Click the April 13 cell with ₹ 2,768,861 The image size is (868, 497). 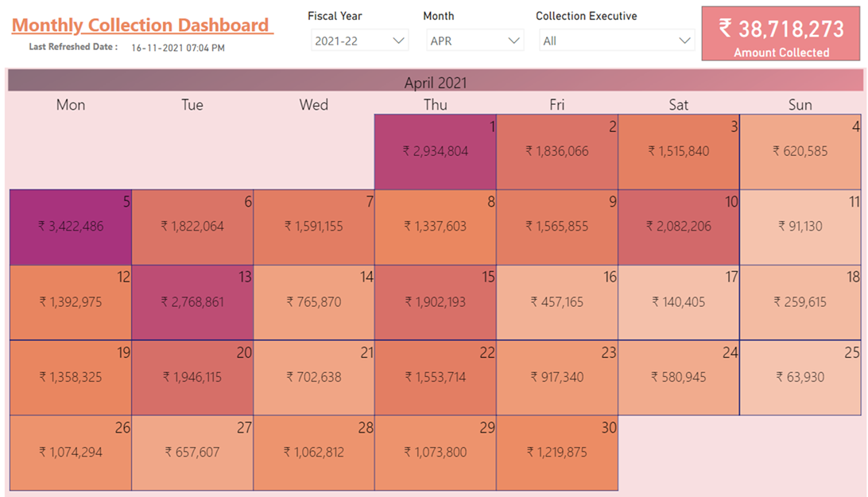(192, 303)
